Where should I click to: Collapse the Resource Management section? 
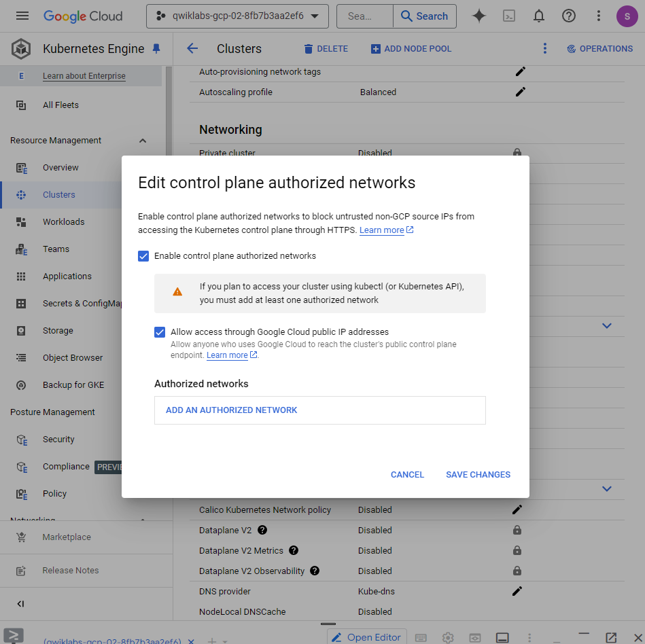click(x=143, y=141)
